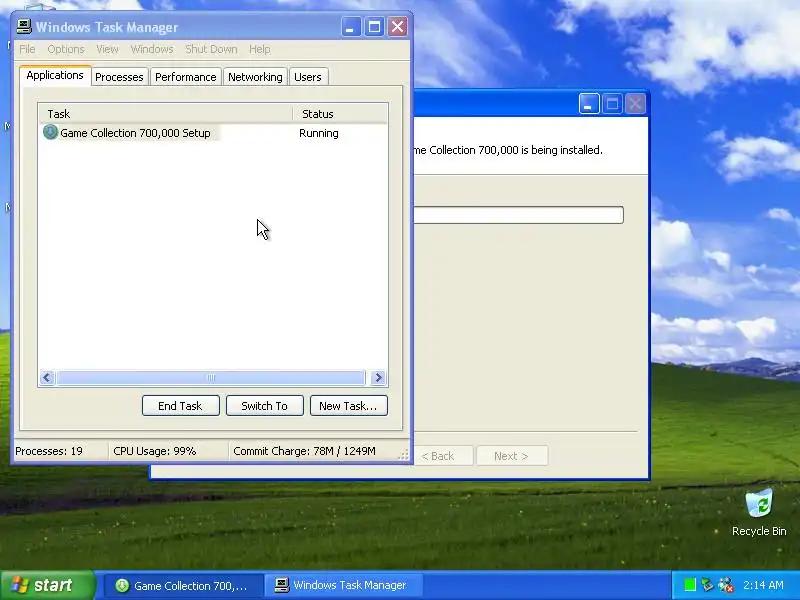Click the Switch To button

pos(265,406)
